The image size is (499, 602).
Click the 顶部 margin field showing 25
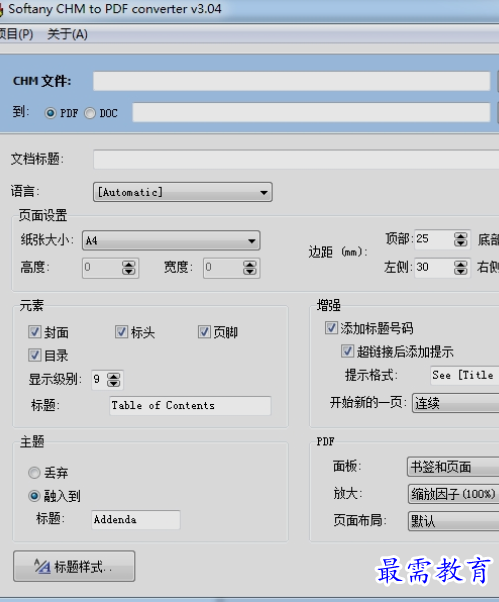[434, 239]
